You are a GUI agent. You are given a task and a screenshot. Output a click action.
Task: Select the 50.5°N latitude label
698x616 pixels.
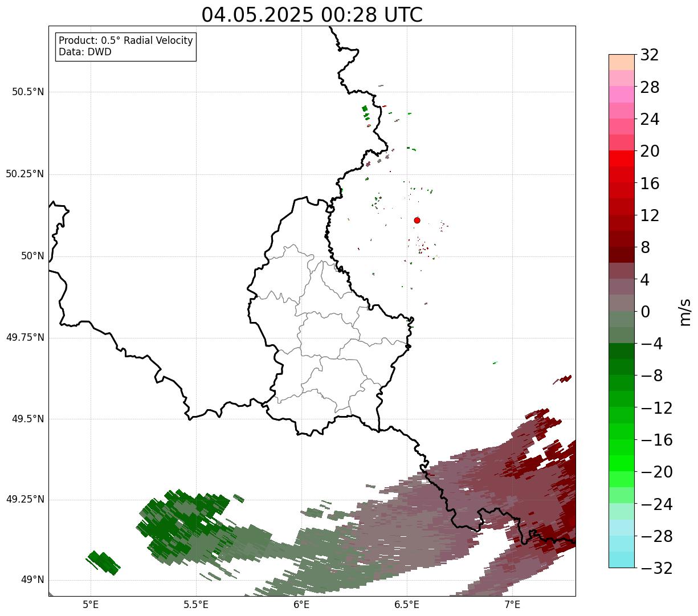click(27, 92)
